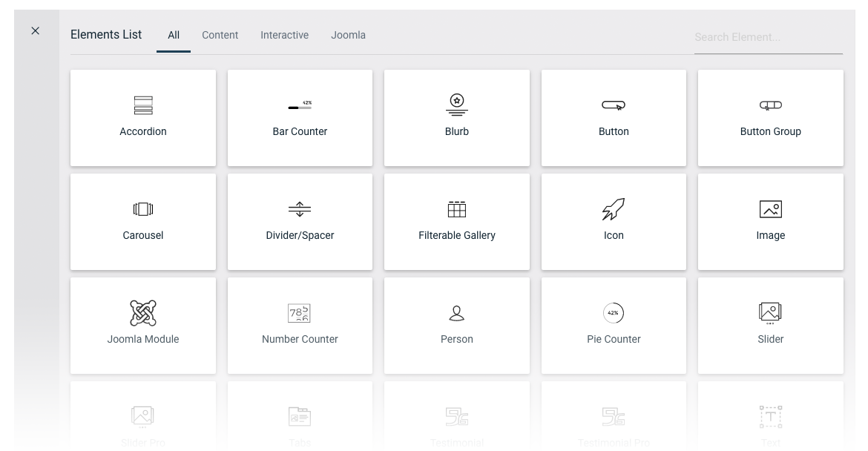The width and height of the screenshot is (868, 451).
Task: Choose the Blurb element icon
Action: 457,105
